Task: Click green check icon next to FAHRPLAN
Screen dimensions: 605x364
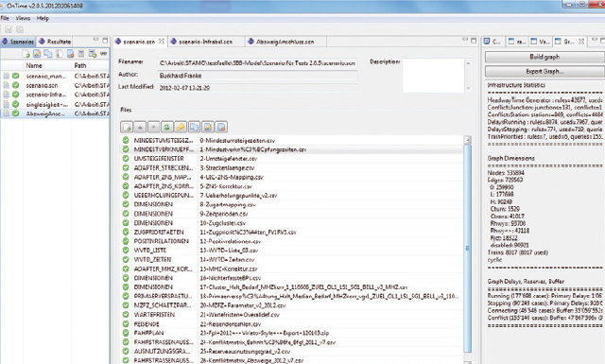Action: [x=126, y=333]
